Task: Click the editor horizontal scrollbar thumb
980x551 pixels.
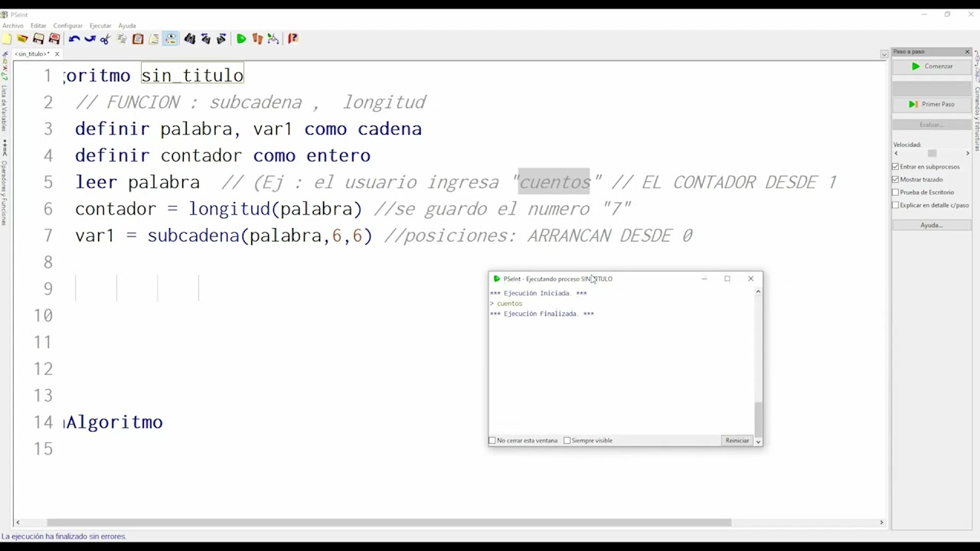Action: coord(388,523)
